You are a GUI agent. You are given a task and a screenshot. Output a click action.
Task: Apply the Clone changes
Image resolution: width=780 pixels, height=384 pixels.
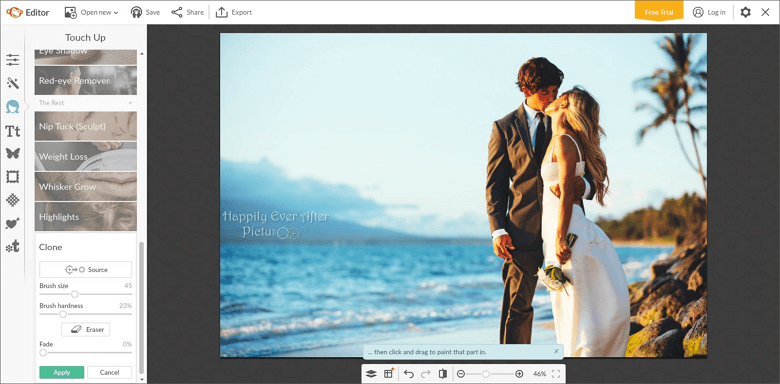[62, 372]
